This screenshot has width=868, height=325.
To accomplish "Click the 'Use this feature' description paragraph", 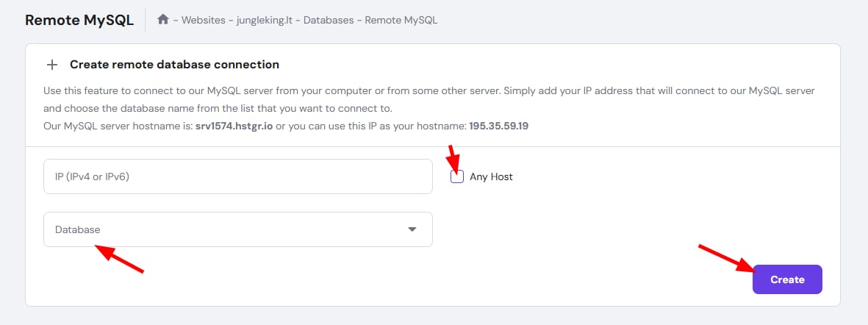I will coord(429,99).
